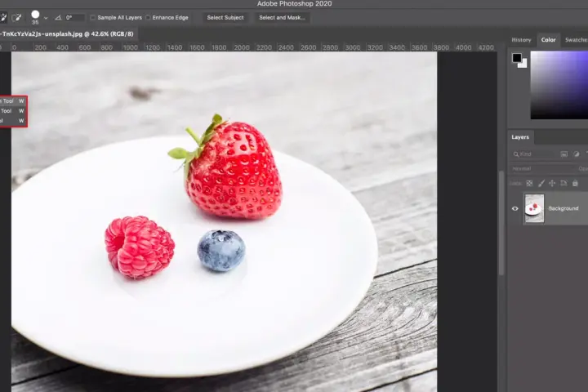
Task: Select the Background layer thumbnail
Action: pyautogui.click(x=534, y=208)
